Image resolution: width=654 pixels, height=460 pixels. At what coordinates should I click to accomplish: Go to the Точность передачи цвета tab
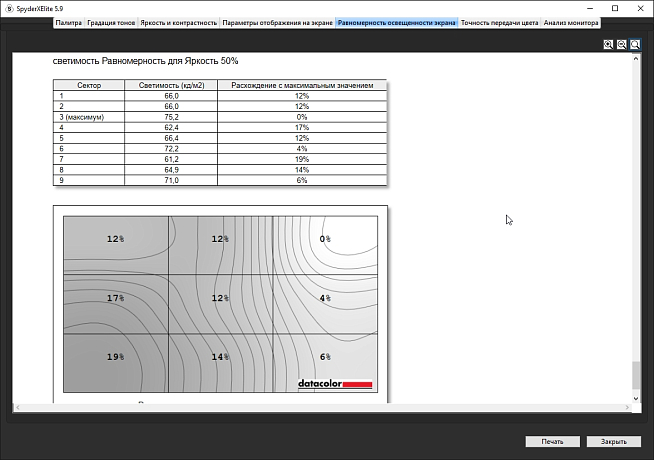pos(499,21)
